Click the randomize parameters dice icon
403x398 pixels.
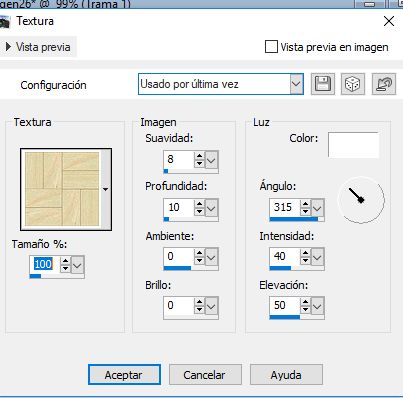[x=353, y=84]
